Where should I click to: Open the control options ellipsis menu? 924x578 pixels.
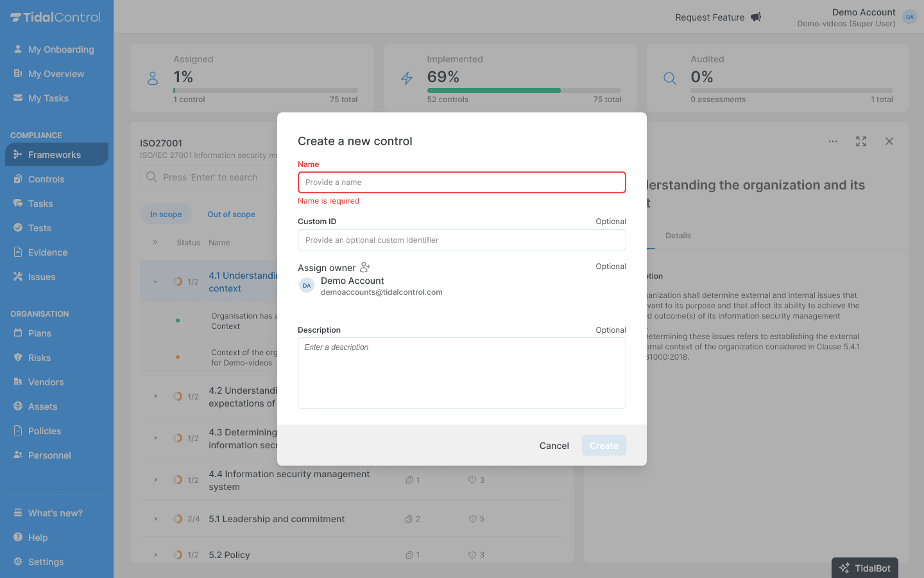(833, 141)
